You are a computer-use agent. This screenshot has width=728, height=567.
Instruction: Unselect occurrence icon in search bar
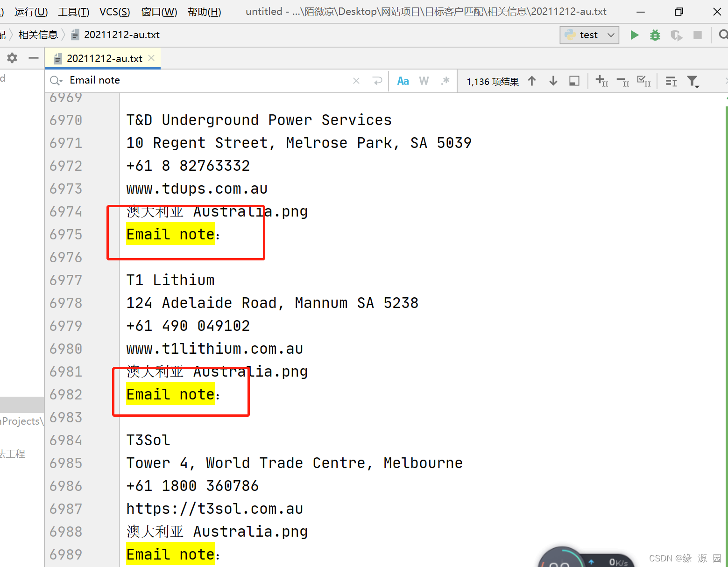(x=623, y=82)
